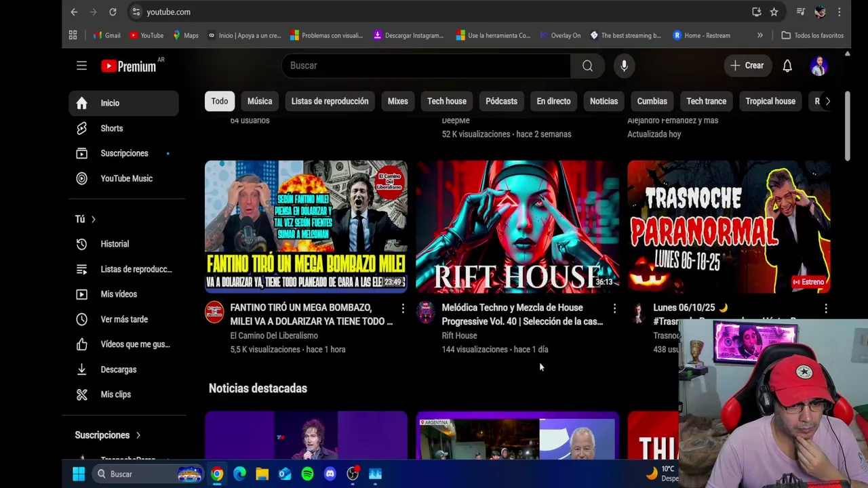Reload the page
The height and width of the screenshot is (488, 868).
(x=113, y=12)
